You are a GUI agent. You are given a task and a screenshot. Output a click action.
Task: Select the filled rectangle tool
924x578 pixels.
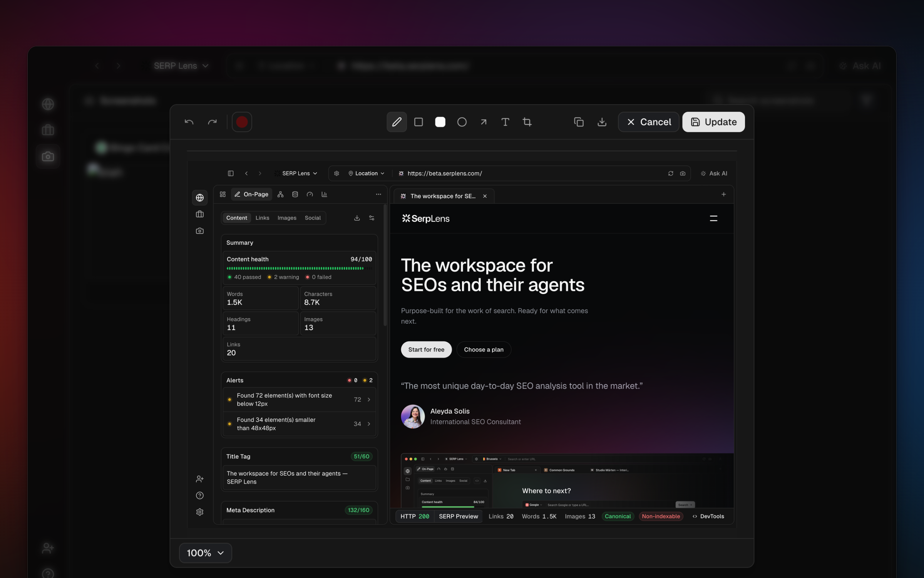[440, 122]
